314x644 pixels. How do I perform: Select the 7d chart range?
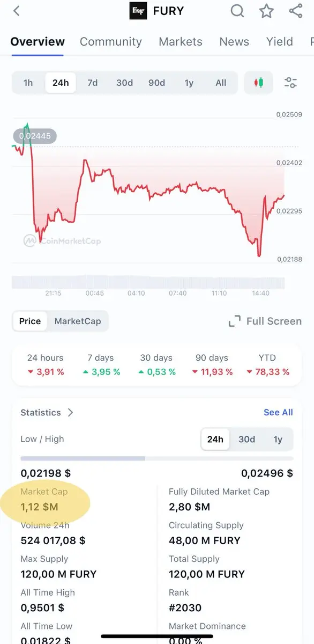[93, 83]
